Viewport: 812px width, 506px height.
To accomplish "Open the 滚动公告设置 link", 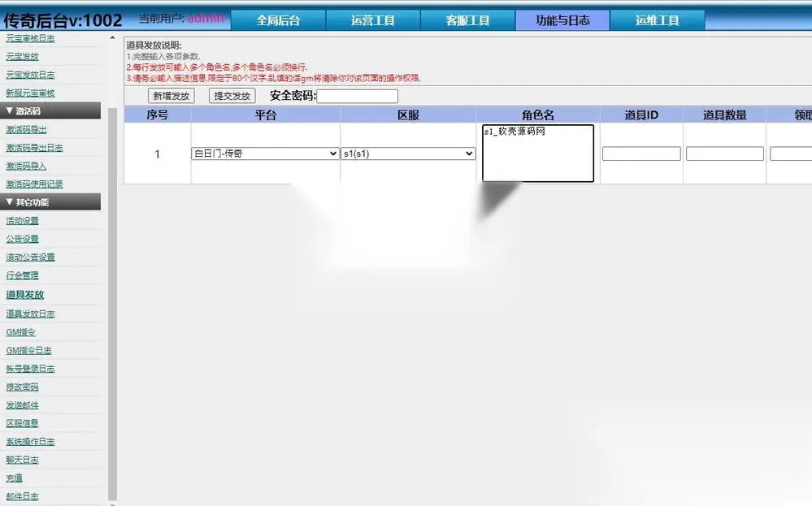I will click(x=30, y=257).
